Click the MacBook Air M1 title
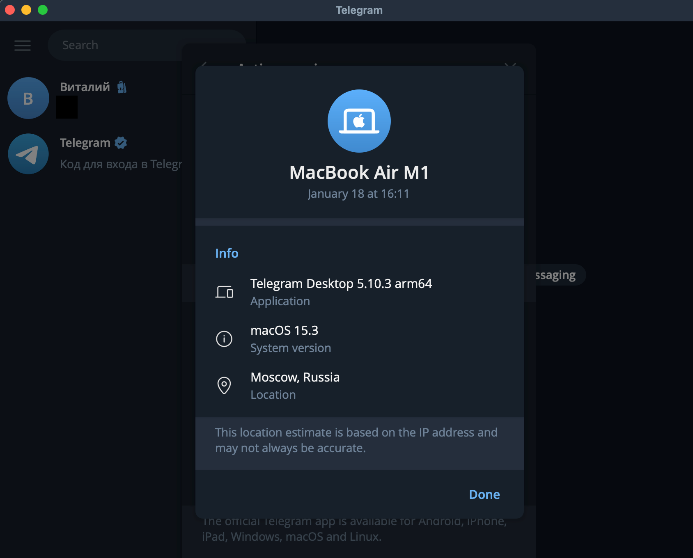Screen dimensions: 693x558 (x=359, y=172)
